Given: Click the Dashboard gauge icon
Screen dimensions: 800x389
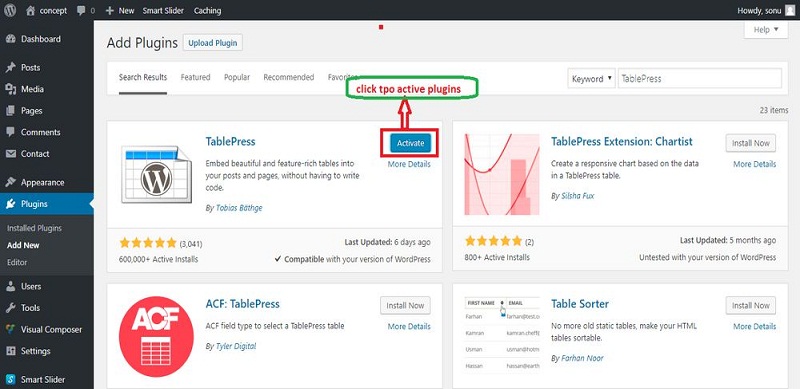Looking at the screenshot, I should 11,39.
